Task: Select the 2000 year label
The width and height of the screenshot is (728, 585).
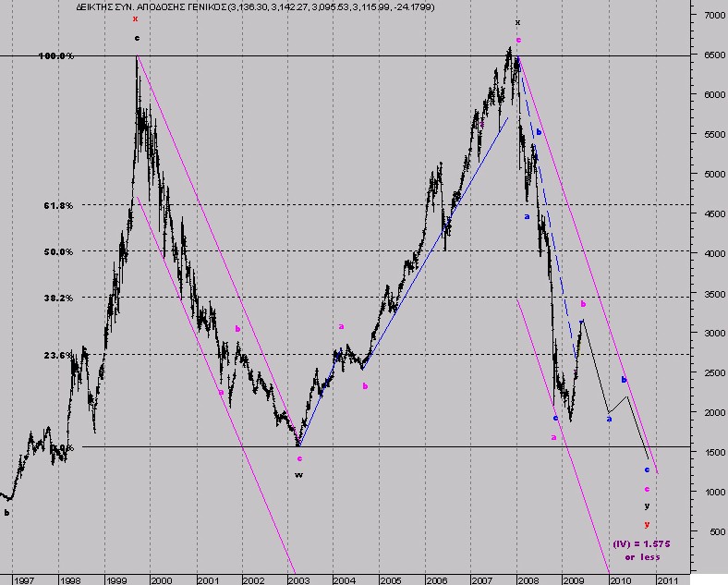Action: [x=162, y=580]
